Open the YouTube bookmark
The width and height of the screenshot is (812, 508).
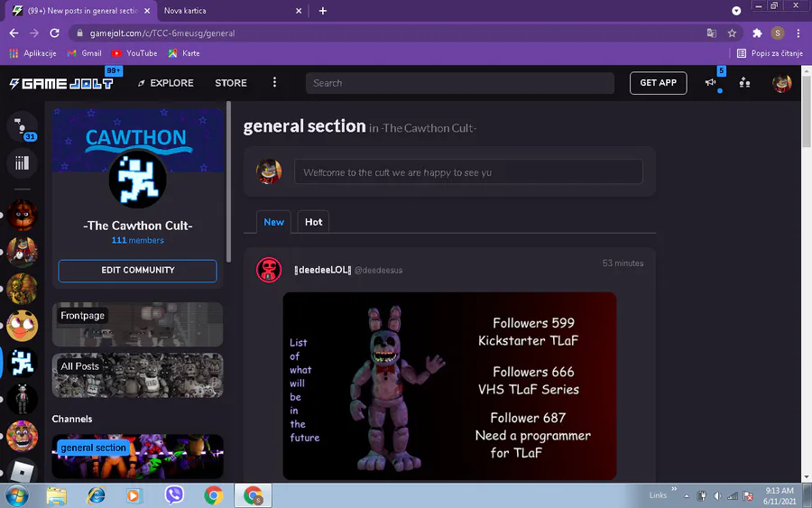(x=134, y=53)
